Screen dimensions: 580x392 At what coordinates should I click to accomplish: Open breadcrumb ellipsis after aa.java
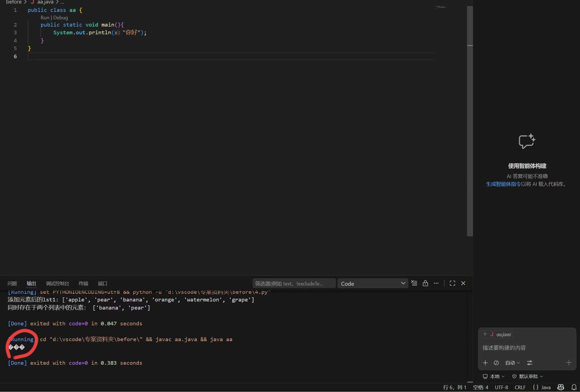point(62,2)
